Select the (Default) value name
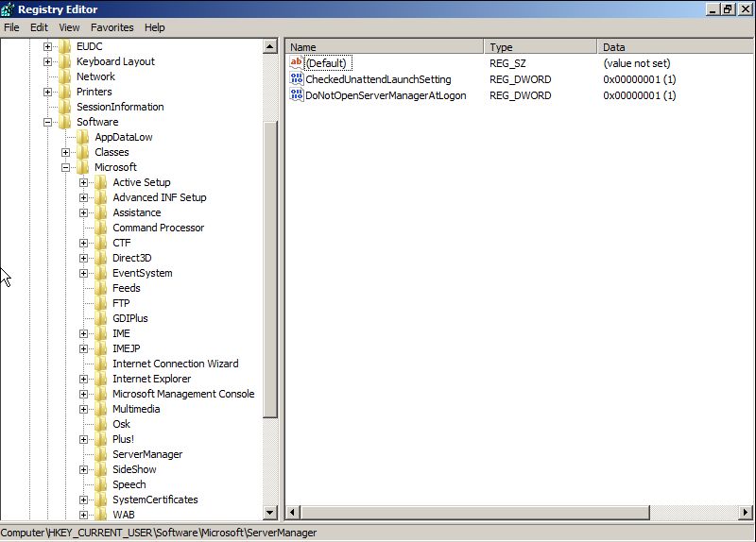The image size is (756, 542). 326,63
